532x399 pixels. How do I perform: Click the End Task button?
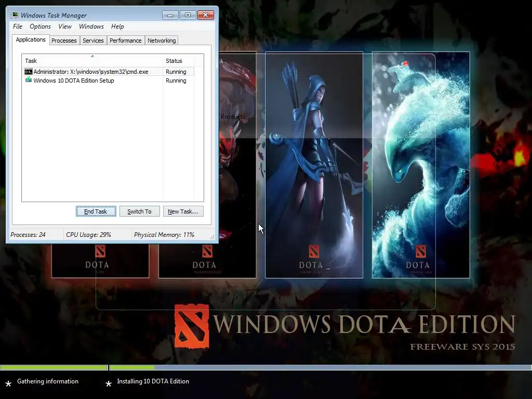tap(96, 211)
